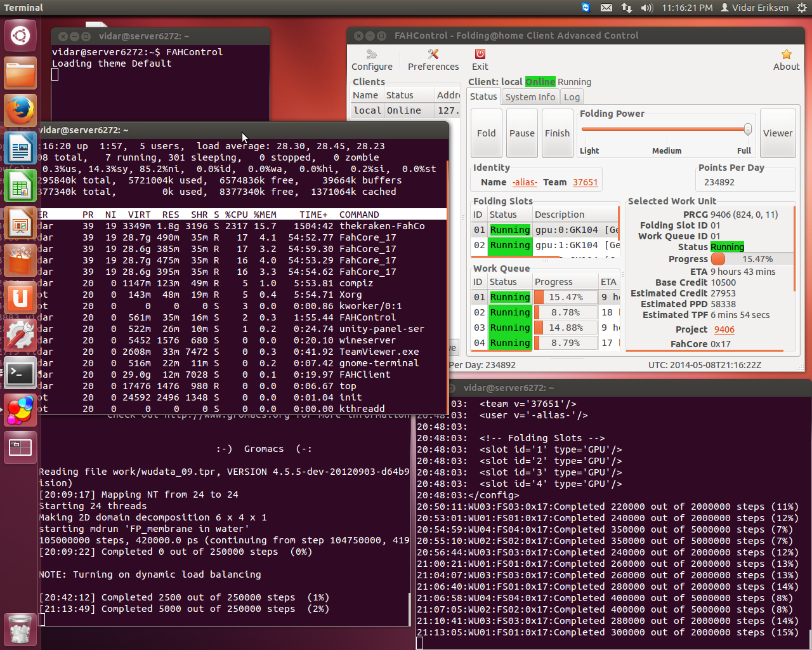Open System Settings from the launcher
Viewport: 812px width, 650px height.
pos(20,336)
